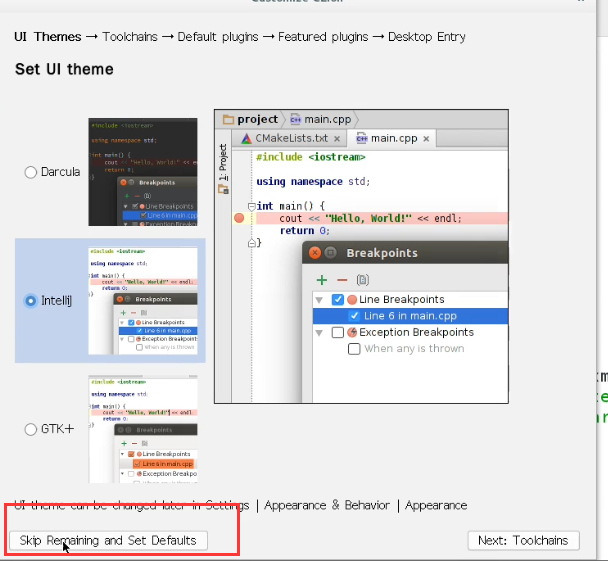
Task: Close the main.cpp editor tab in preview
Action: (x=426, y=139)
